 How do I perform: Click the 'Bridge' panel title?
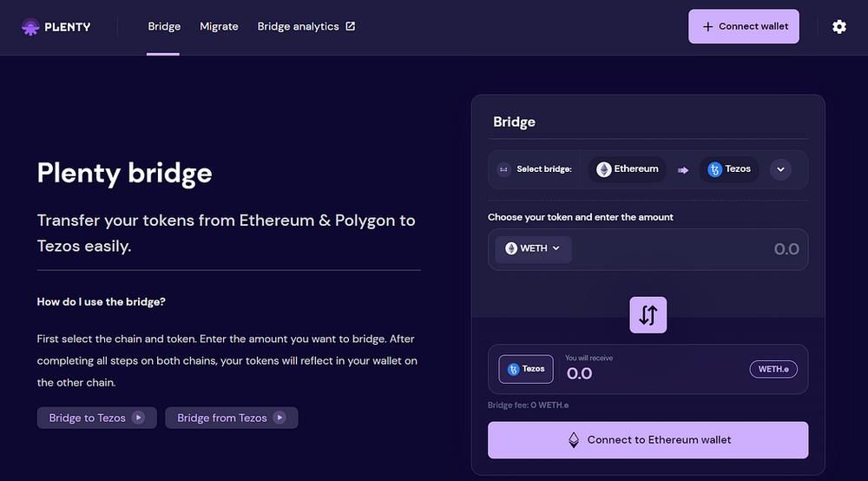(x=514, y=122)
